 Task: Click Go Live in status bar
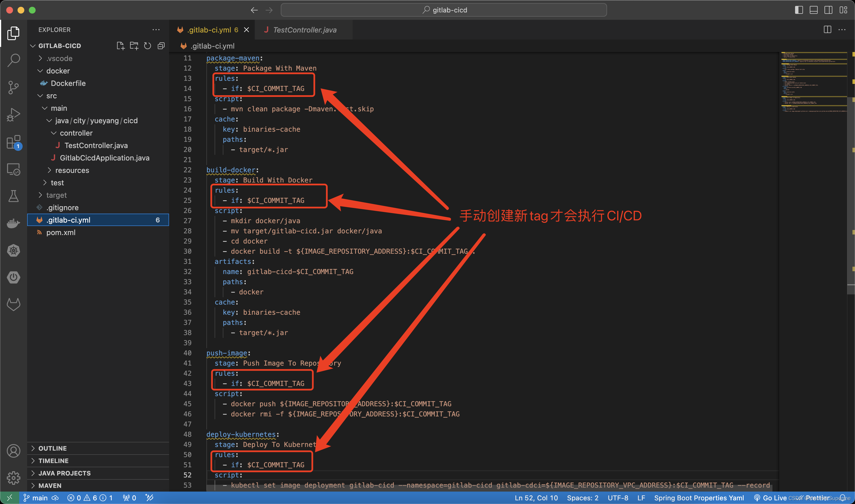[x=771, y=498]
